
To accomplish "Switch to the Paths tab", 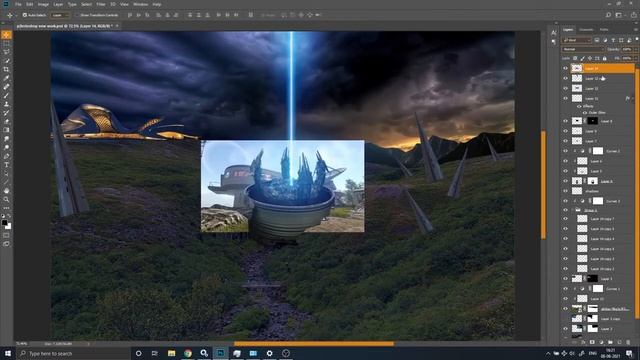I will (x=604, y=30).
